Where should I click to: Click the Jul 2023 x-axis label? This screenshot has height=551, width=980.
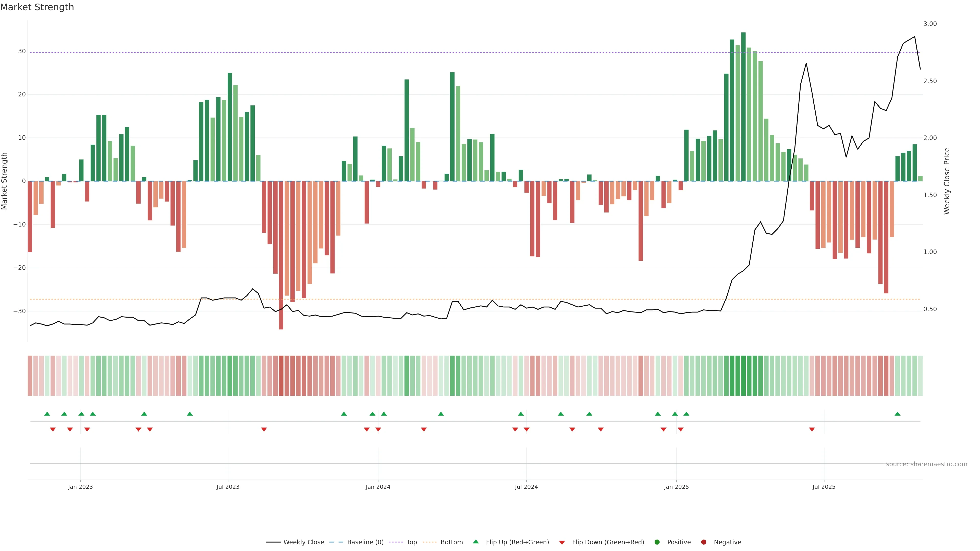click(x=228, y=487)
